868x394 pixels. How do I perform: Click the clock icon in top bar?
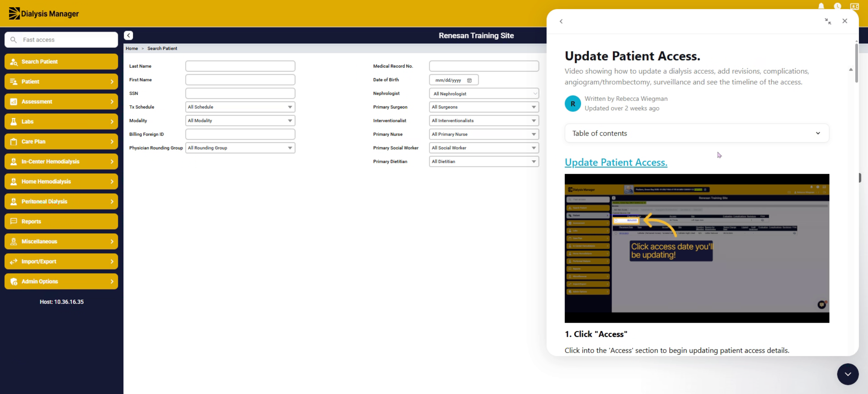pos(837,6)
